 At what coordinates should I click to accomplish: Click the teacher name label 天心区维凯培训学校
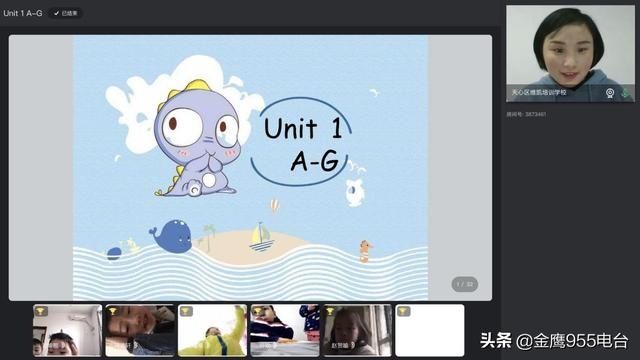pos(539,93)
